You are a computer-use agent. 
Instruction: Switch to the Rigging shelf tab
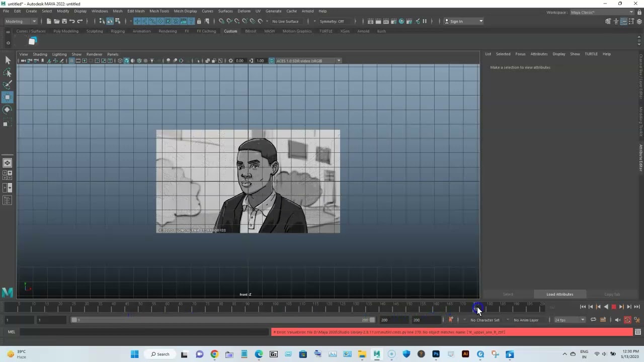click(x=118, y=31)
